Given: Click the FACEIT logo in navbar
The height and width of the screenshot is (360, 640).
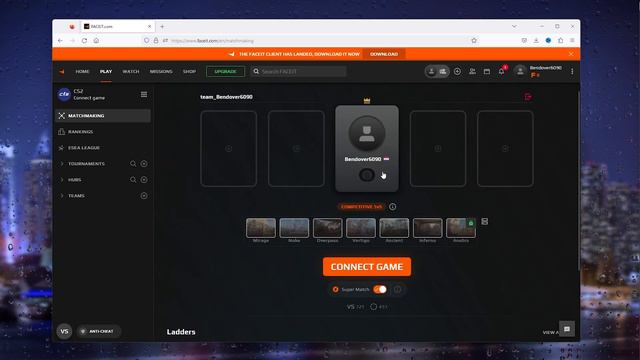Looking at the screenshot, I should tap(62, 71).
